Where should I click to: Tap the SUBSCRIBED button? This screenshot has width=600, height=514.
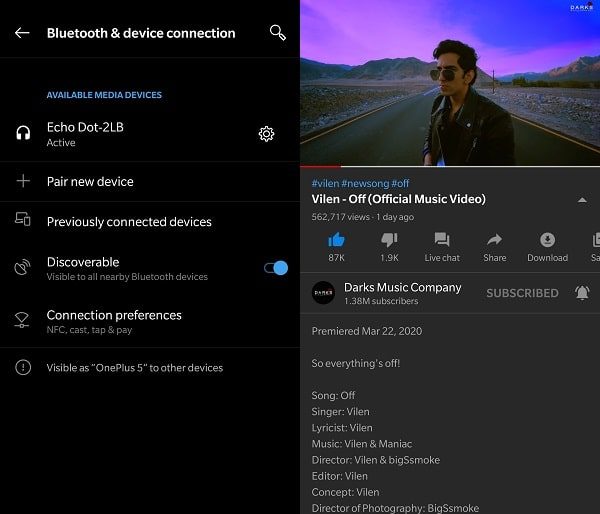(522, 293)
